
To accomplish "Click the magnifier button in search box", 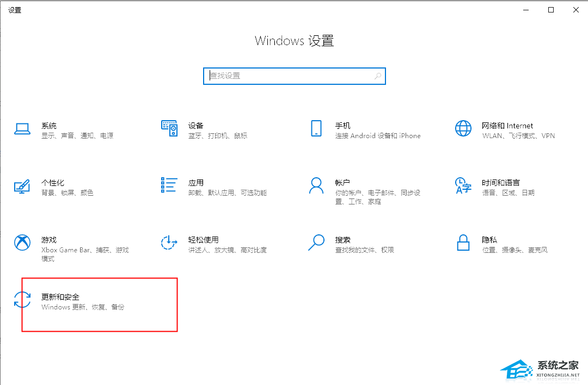I will pos(378,76).
